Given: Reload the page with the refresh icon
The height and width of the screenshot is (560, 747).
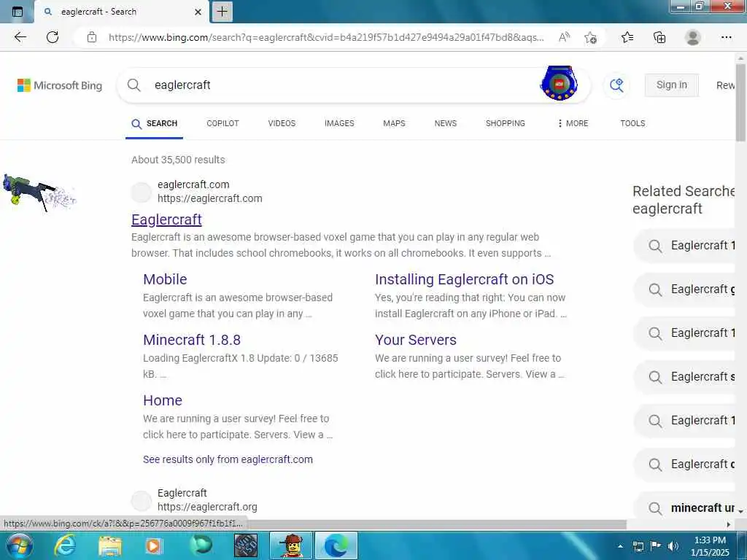Looking at the screenshot, I should pos(53,37).
